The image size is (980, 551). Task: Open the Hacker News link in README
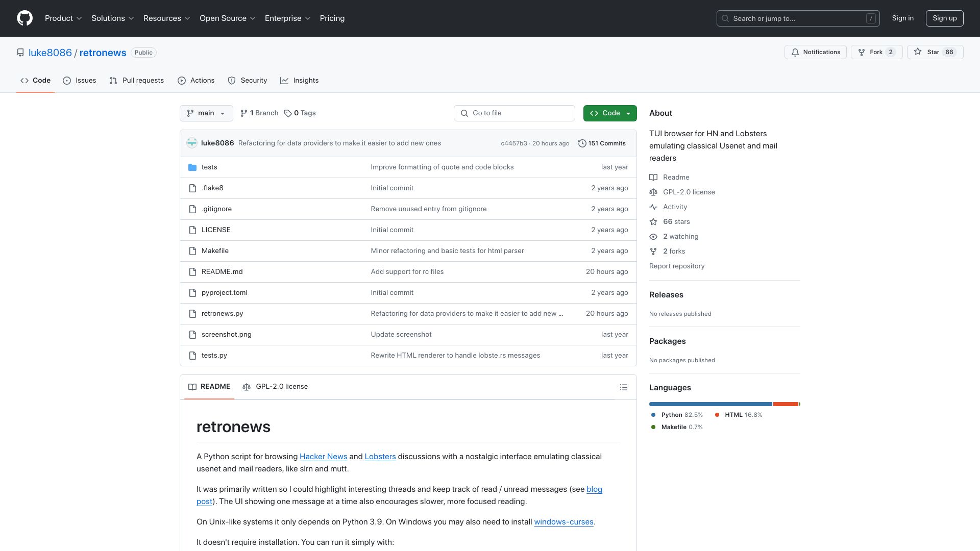(323, 457)
